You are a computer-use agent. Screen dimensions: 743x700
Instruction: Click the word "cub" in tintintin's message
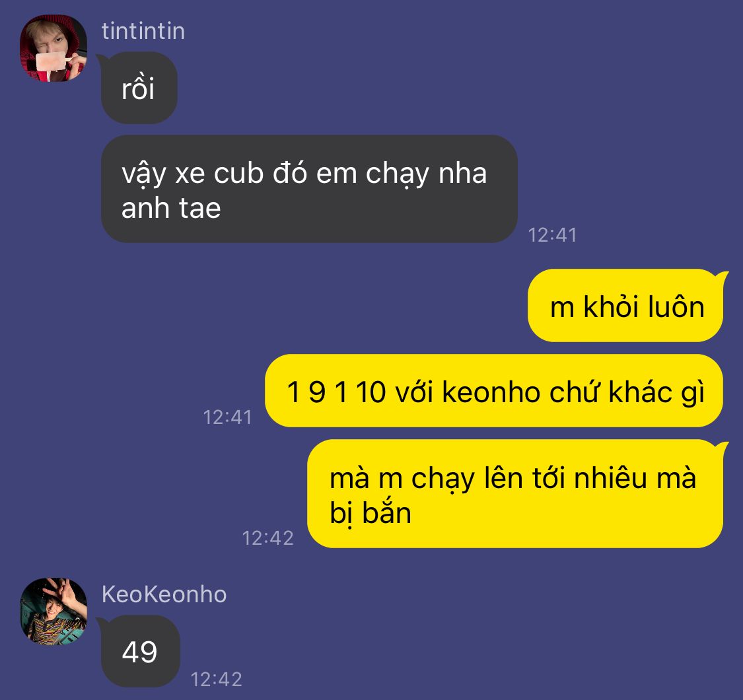coord(238,174)
